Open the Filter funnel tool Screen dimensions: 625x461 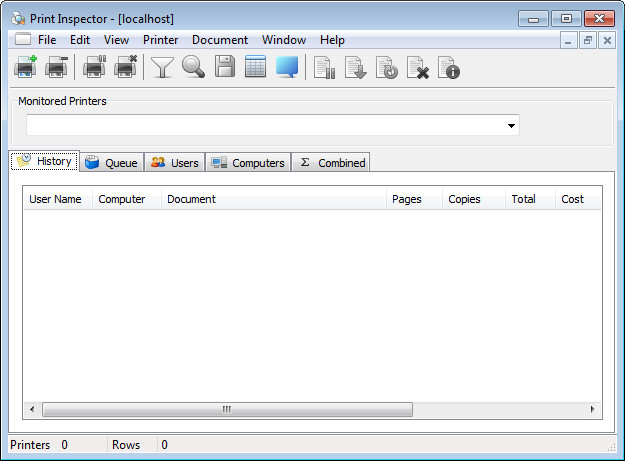pos(162,67)
